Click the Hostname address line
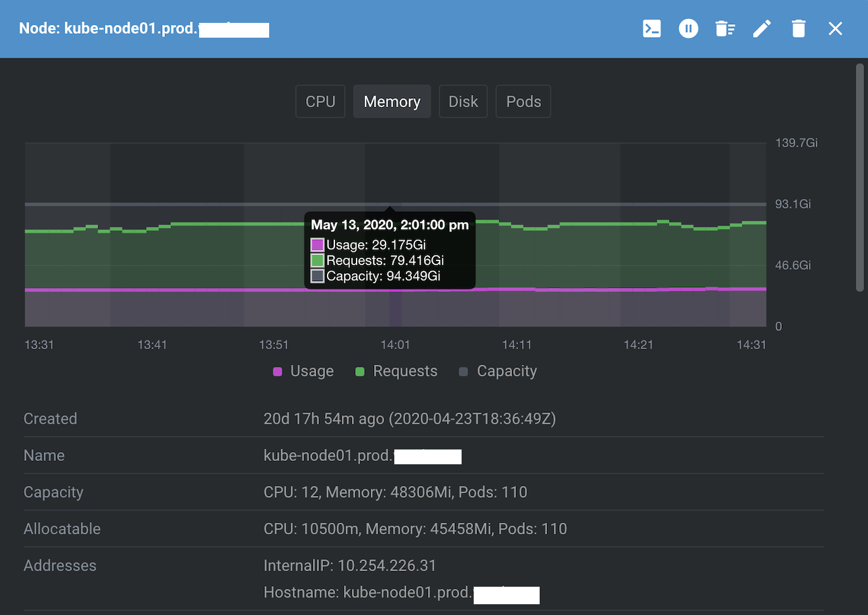868x615 pixels. tap(402, 593)
